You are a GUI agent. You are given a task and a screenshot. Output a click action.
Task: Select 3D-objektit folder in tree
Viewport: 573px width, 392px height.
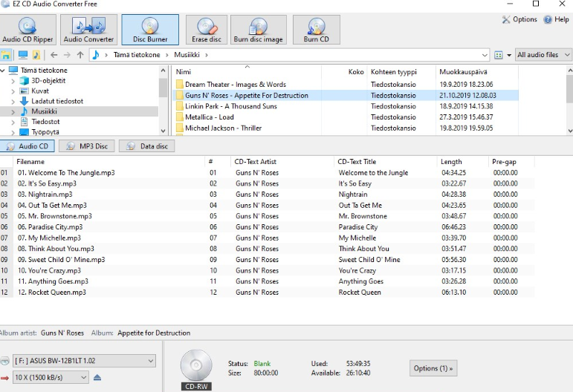click(48, 81)
